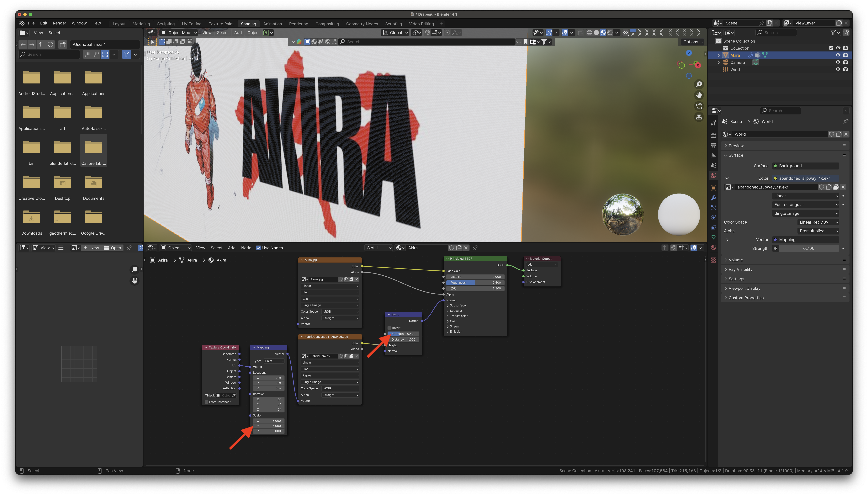
Task: Open the View Layer properties tab
Action: (x=713, y=155)
